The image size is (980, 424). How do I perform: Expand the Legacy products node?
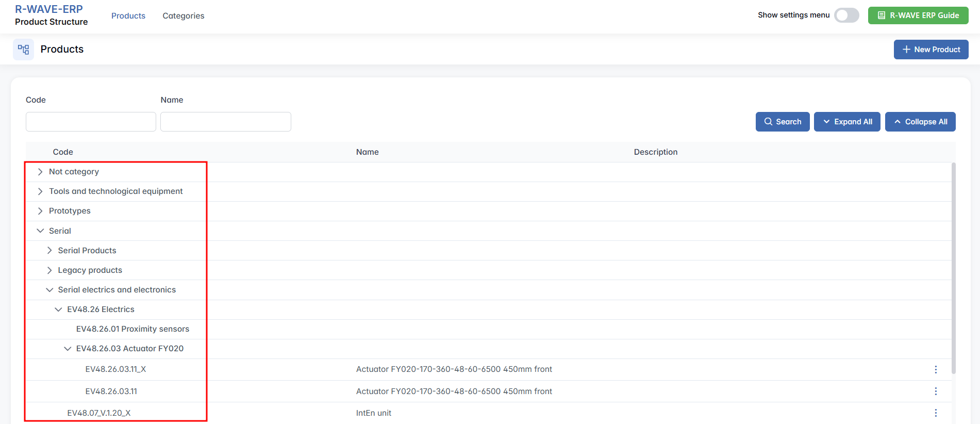[x=49, y=270]
